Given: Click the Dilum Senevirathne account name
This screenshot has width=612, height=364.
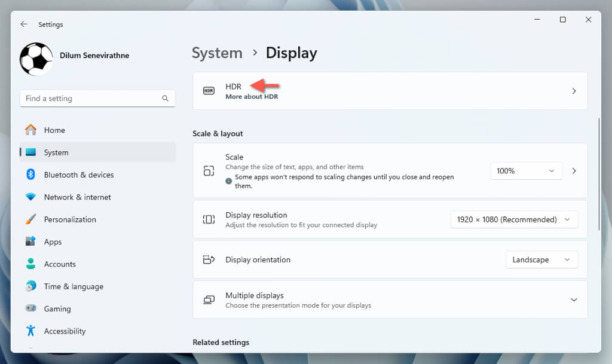Looking at the screenshot, I should point(94,56).
